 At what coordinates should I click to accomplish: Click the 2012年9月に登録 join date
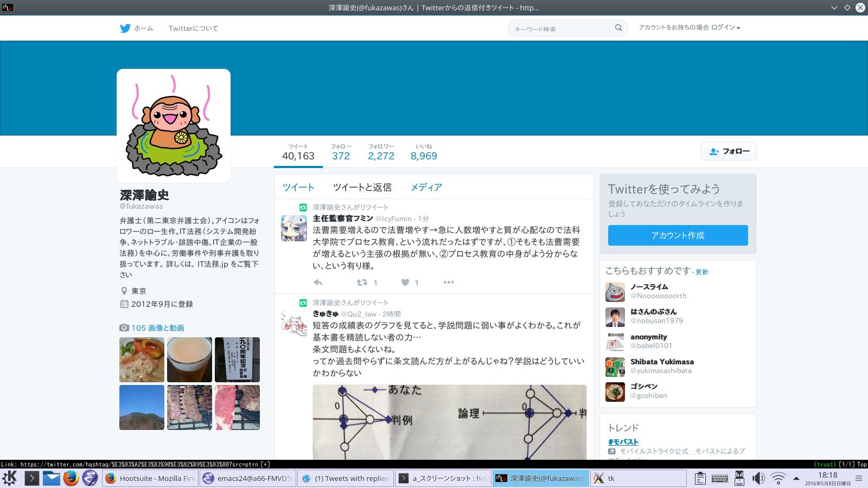(162, 304)
